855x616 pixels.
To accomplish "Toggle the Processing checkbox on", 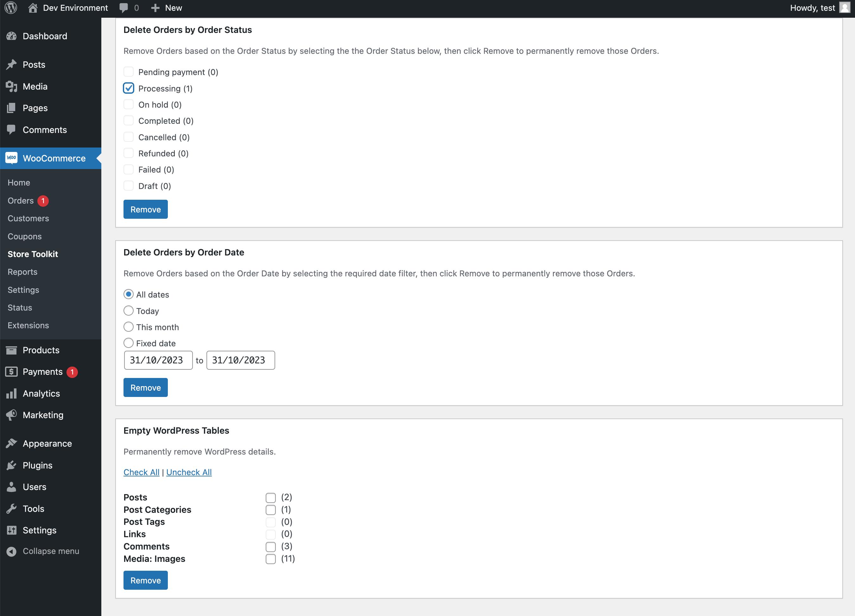I will click(128, 88).
